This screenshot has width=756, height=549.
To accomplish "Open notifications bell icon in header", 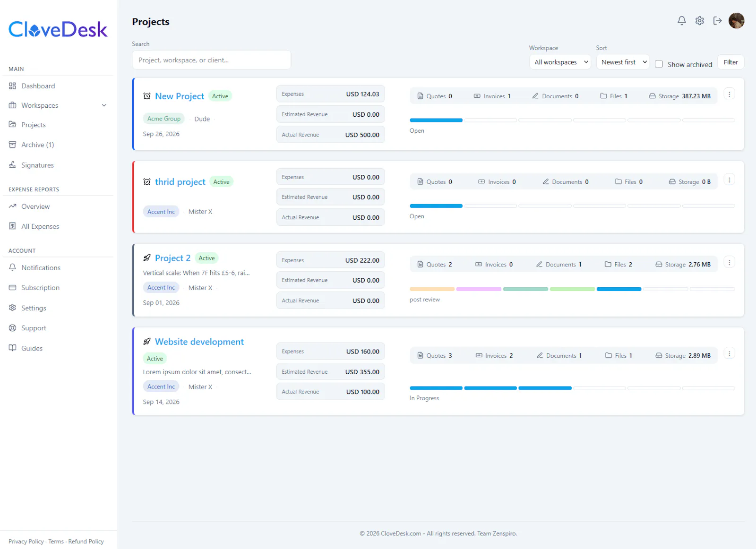I will [x=681, y=21].
